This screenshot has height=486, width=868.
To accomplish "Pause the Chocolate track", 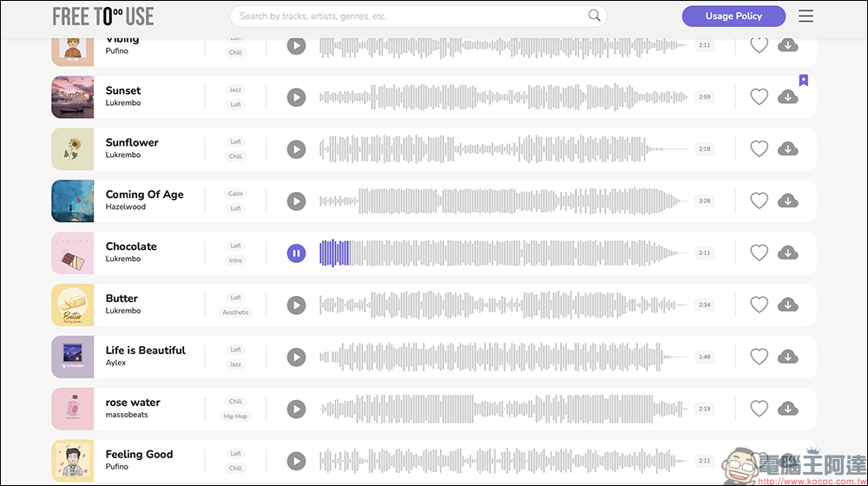I will (296, 253).
